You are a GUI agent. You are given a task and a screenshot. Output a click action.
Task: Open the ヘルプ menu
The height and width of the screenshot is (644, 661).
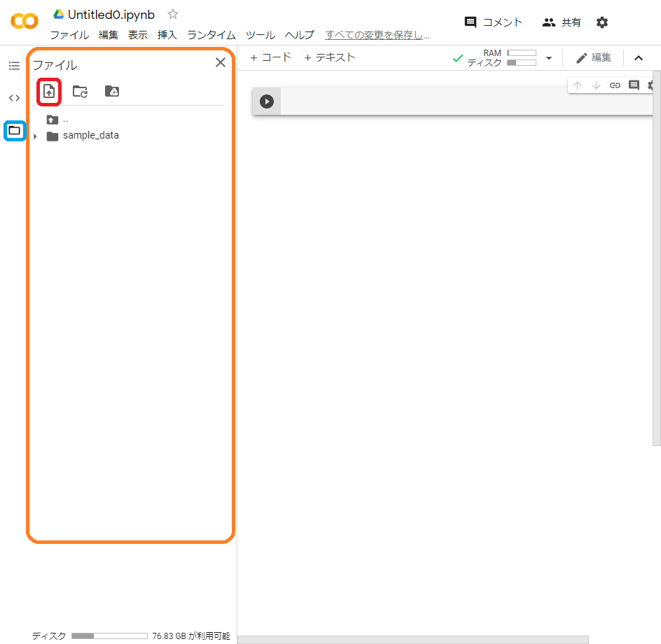(299, 35)
